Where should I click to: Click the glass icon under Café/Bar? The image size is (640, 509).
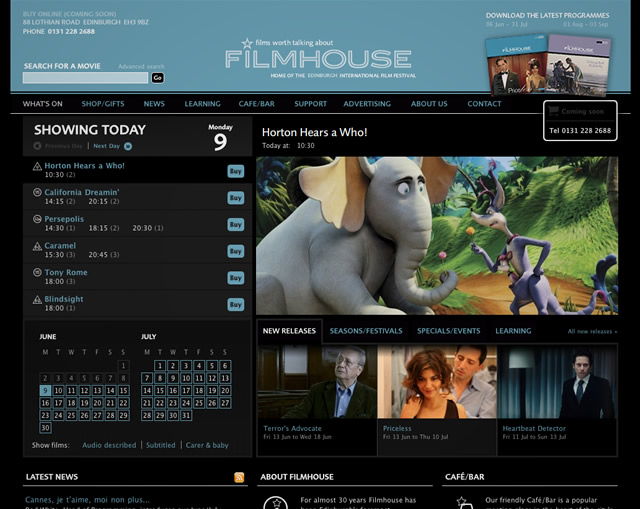[x=464, y=502]
